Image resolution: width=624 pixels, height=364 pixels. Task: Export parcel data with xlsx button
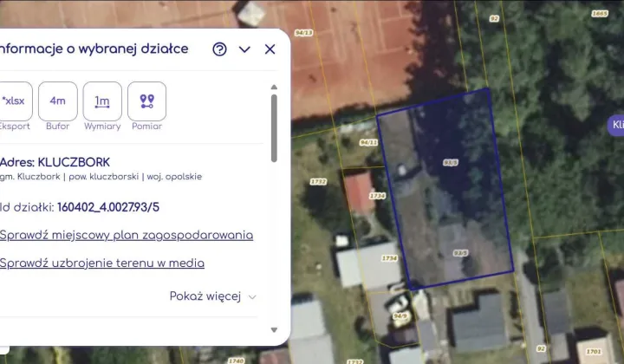[x=15, y=101]
